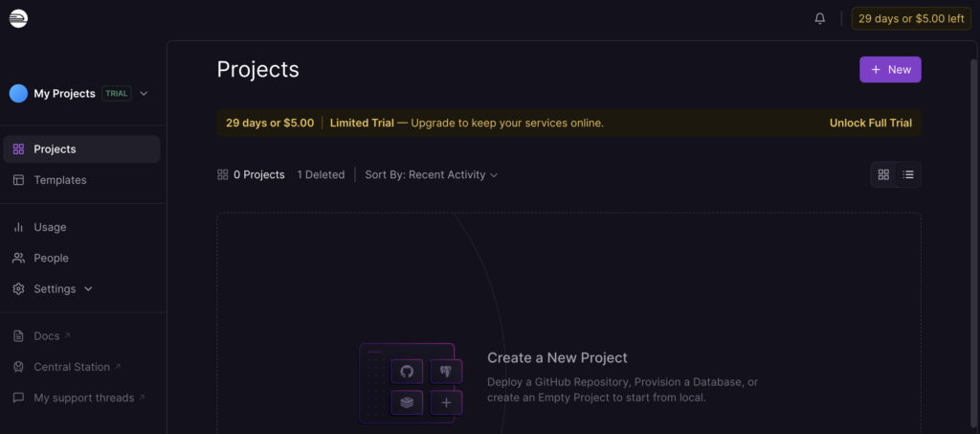Click the stacked layers tile icon
This screenshot has width=980, height=434.
407,402
